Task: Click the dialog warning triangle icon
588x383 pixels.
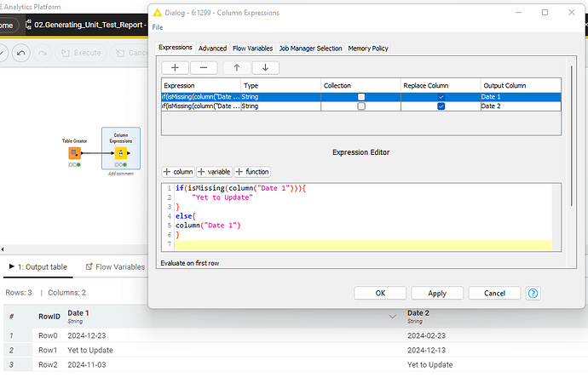Action: [x=158, y=13]
